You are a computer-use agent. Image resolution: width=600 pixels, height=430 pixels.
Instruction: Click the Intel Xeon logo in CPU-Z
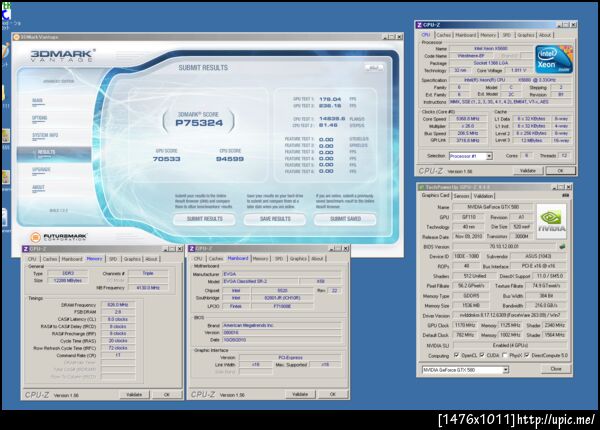click(554, 59)
